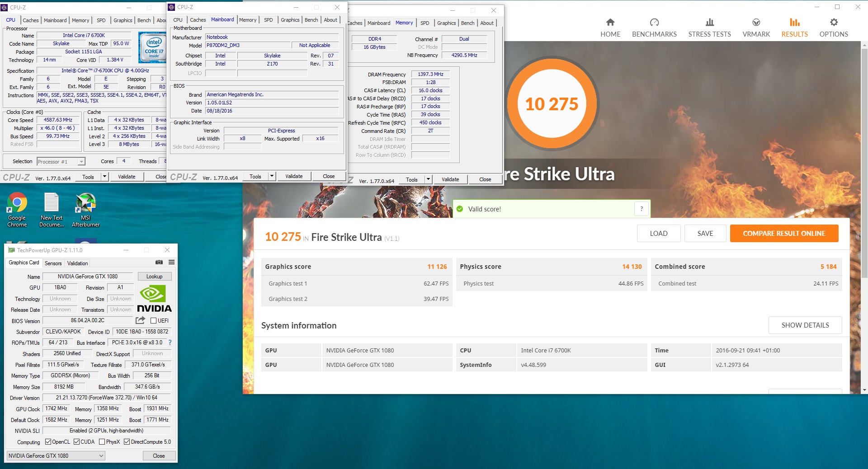Toggle the CUDA checkbox
This screenshot has height=469, width=868.
click(x=76, y=442)
